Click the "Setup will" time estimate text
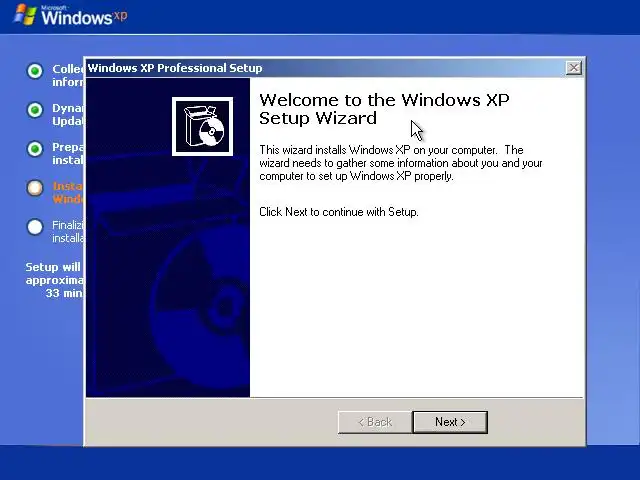 point(54,280)
